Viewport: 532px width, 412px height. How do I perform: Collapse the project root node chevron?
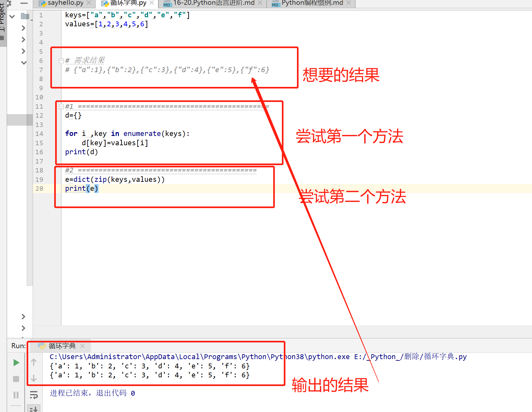(12, 16)
